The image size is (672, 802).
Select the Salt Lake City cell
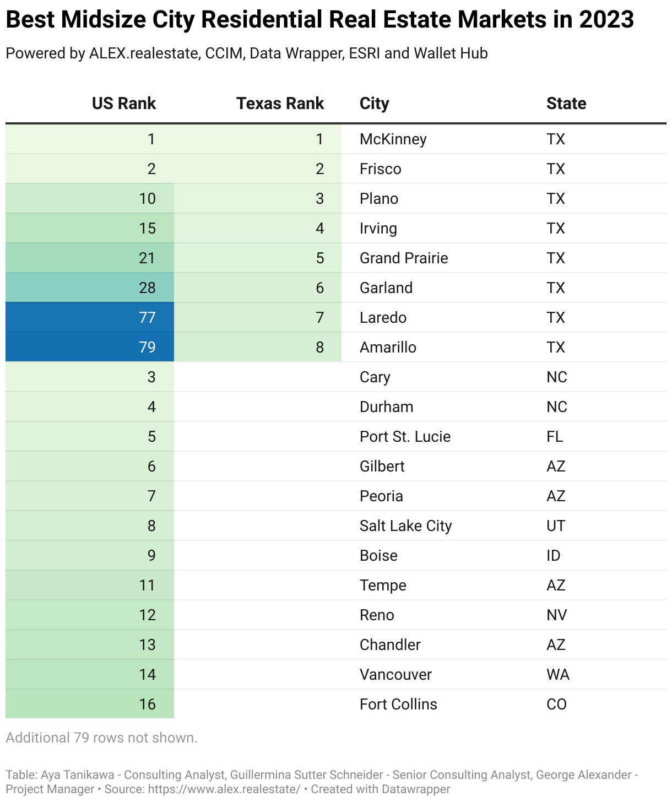(405, 525)
